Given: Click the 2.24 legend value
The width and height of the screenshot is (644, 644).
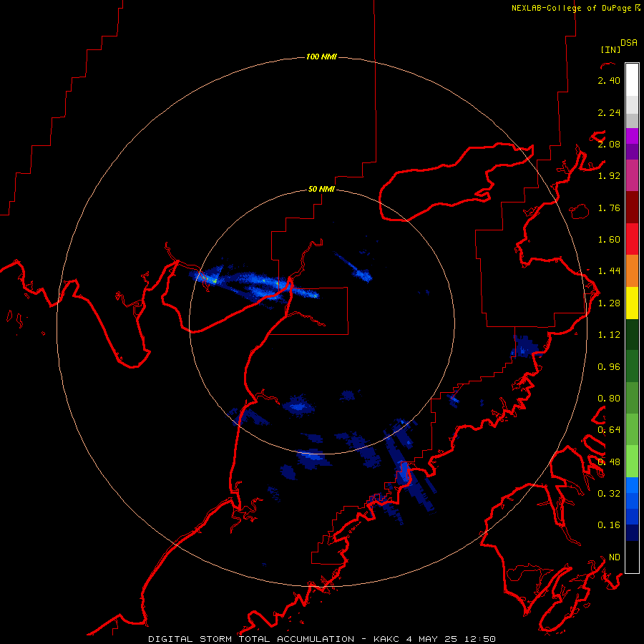Looking at the screenshot, I should 609,112.
